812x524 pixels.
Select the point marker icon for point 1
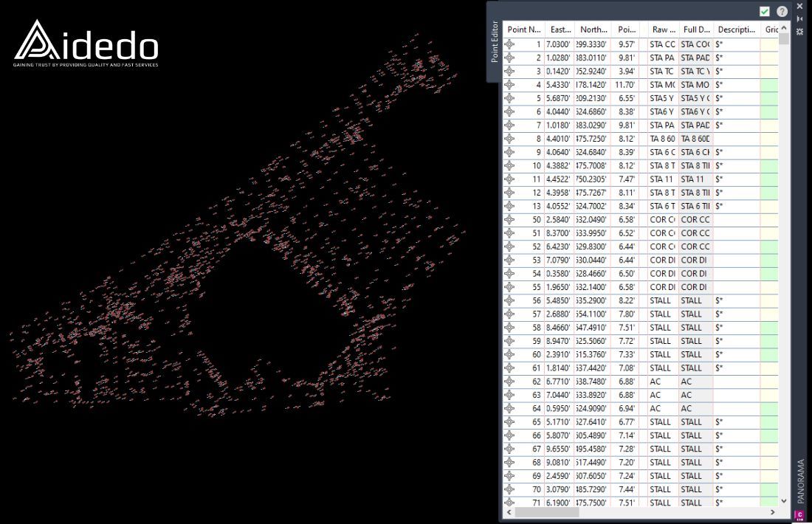click(509, 44)
